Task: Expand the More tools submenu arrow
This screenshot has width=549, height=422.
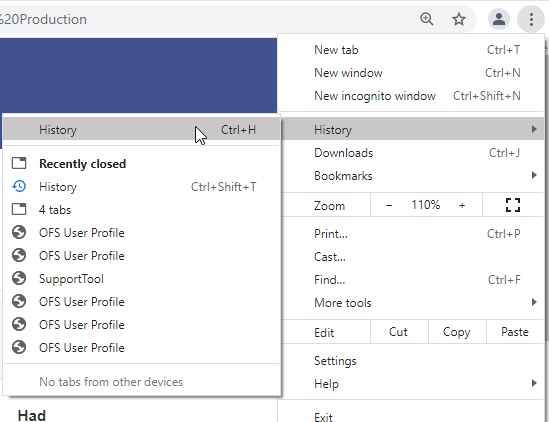Action: coord(534,302)
